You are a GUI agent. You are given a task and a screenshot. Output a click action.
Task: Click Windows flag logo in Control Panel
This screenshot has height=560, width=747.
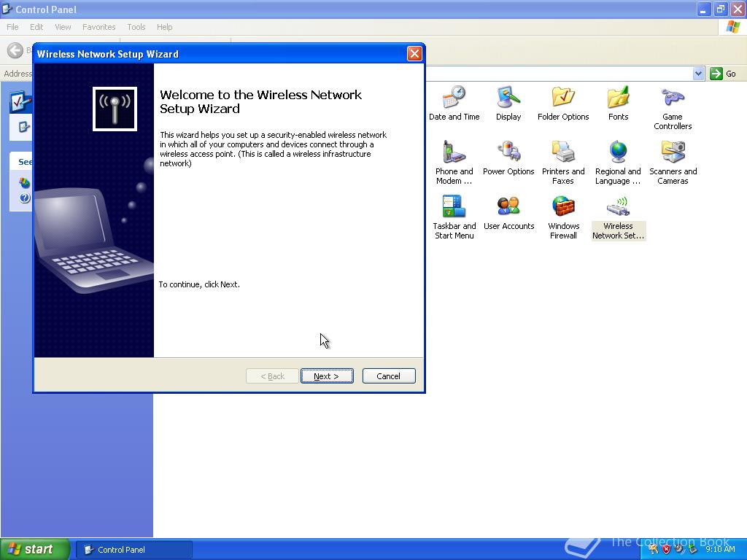point(732,27)
